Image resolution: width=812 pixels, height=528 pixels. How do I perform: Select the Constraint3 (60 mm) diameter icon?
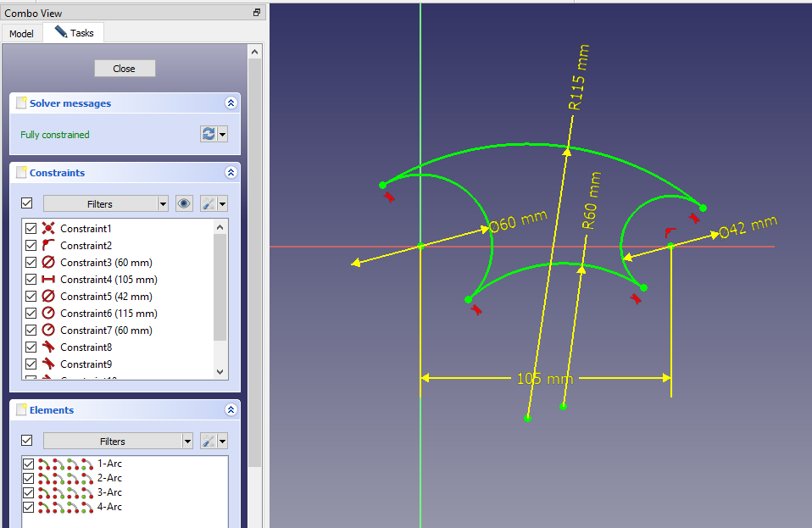coord(48,263)
